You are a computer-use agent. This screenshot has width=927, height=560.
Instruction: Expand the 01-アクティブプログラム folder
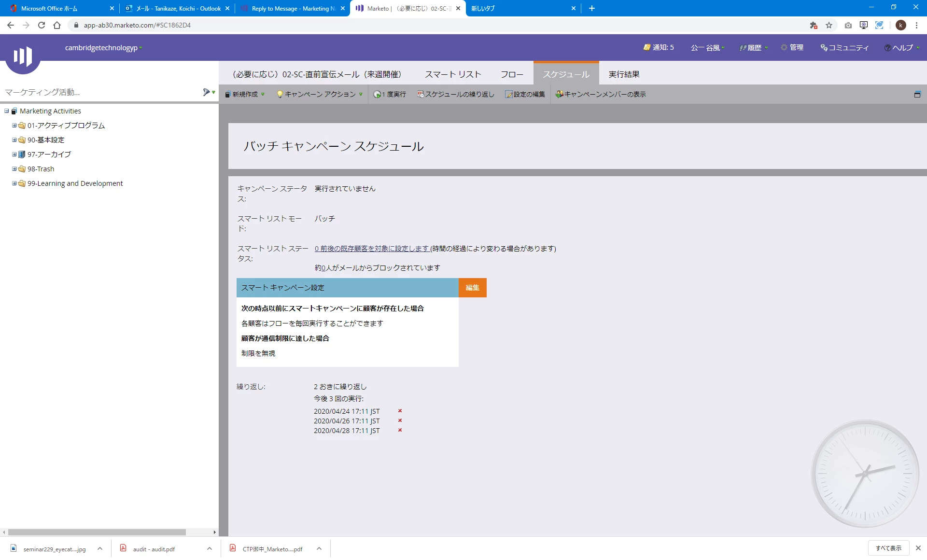coord(14,126)
